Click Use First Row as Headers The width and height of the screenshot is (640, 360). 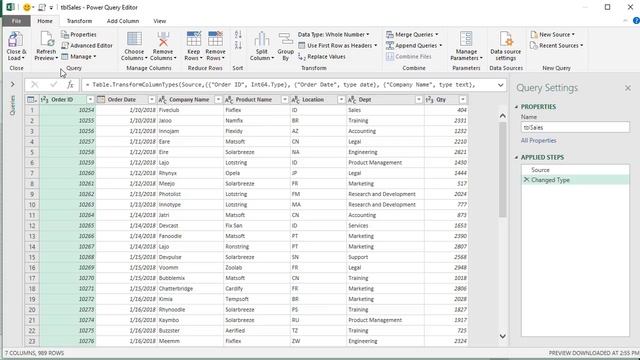338,46
